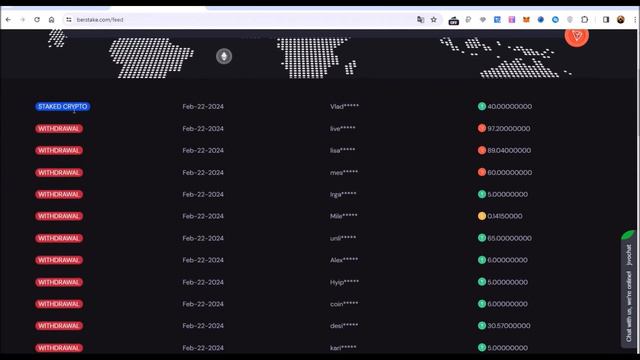
Task: Open the dark 'off' extension icon
Action: click(x=453, y=20)
